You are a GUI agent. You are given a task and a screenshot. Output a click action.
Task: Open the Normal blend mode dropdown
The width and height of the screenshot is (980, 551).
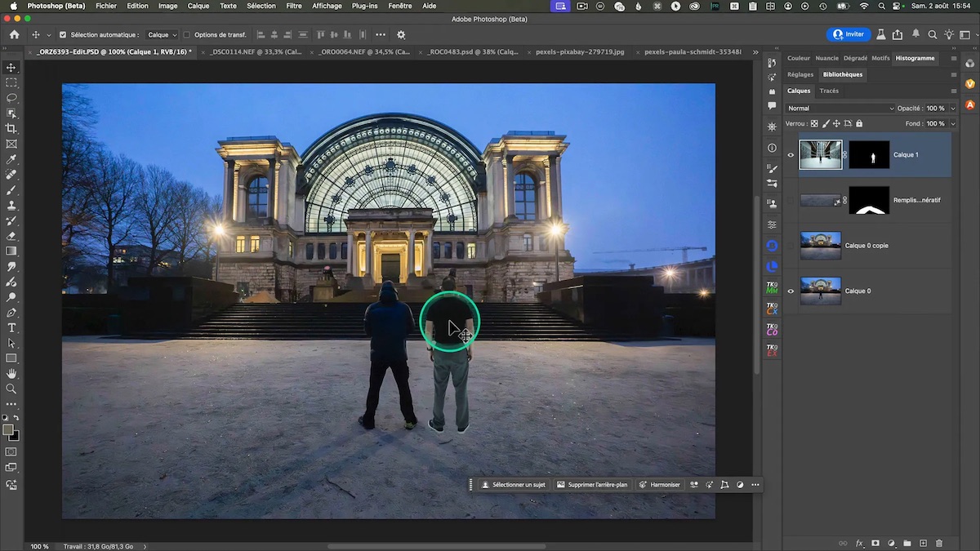click(840, 108)
